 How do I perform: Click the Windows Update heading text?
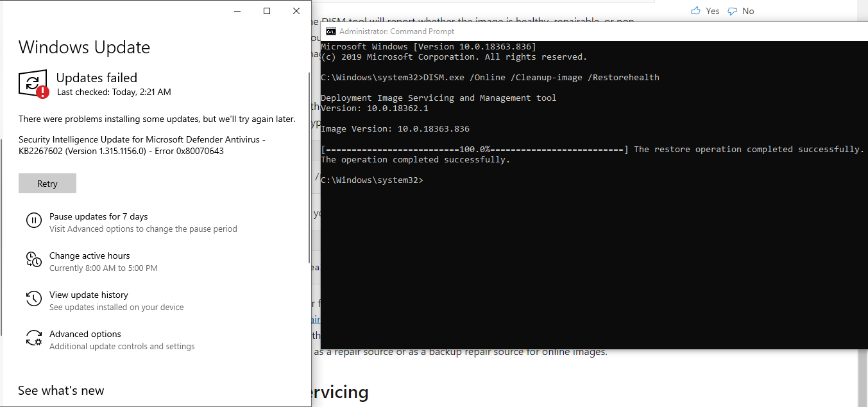point(84,47)
